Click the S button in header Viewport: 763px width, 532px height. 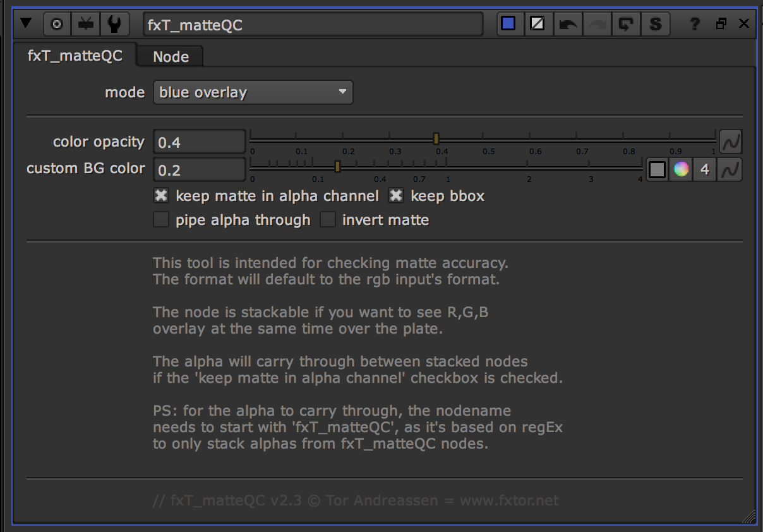click(x=656, y=24)
